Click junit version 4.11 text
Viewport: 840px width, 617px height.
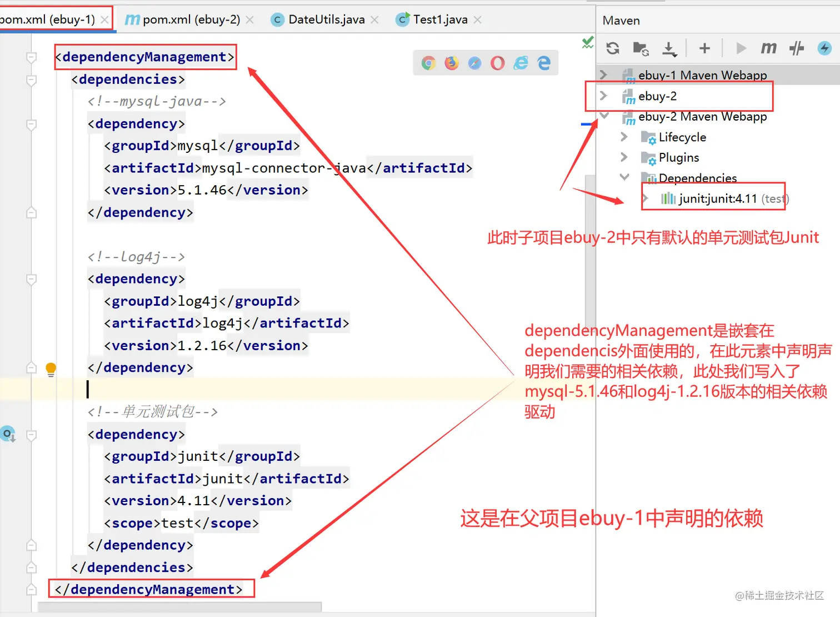tap(194, 501)
